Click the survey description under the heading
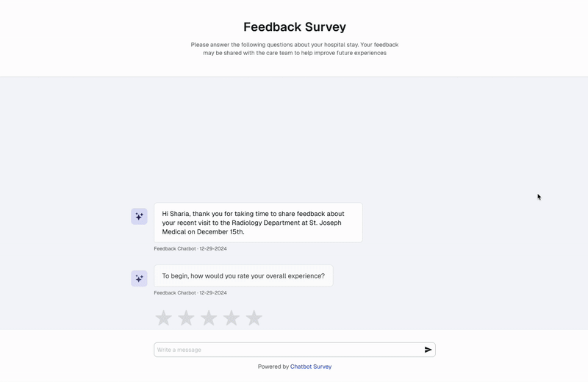Viewport: 588px width, 382px height. pos(295,48)
